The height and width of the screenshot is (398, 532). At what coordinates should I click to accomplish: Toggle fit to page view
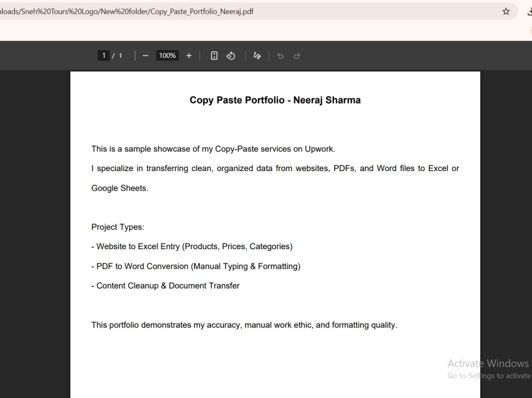point(214,56)
